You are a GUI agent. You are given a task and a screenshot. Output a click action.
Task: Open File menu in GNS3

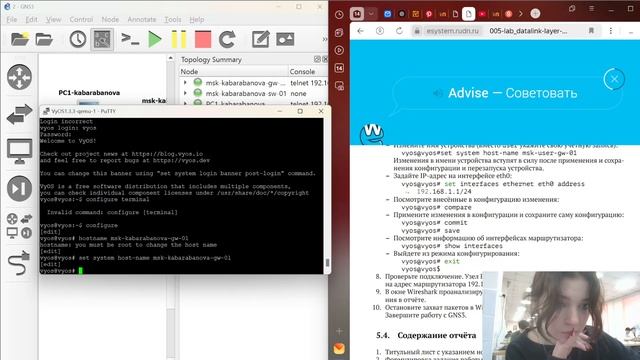11,19
